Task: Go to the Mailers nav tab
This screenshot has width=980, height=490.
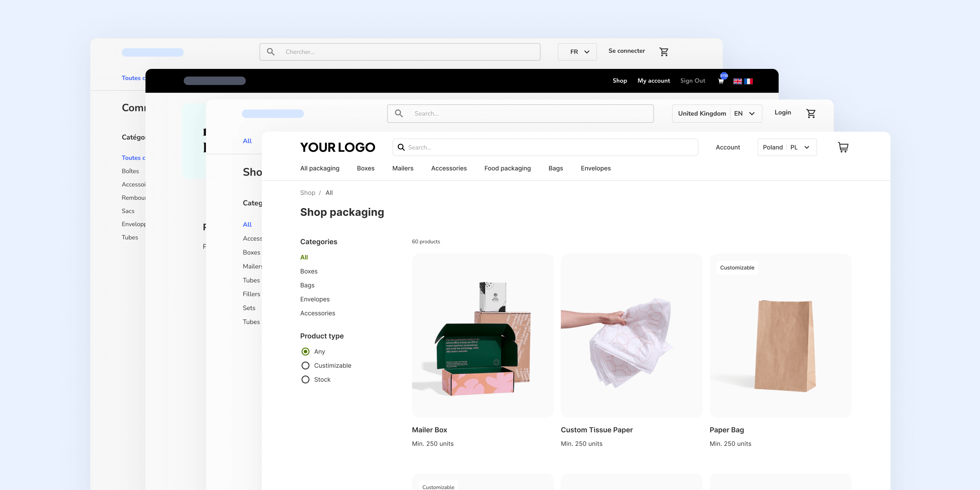Action: point(402,168)
